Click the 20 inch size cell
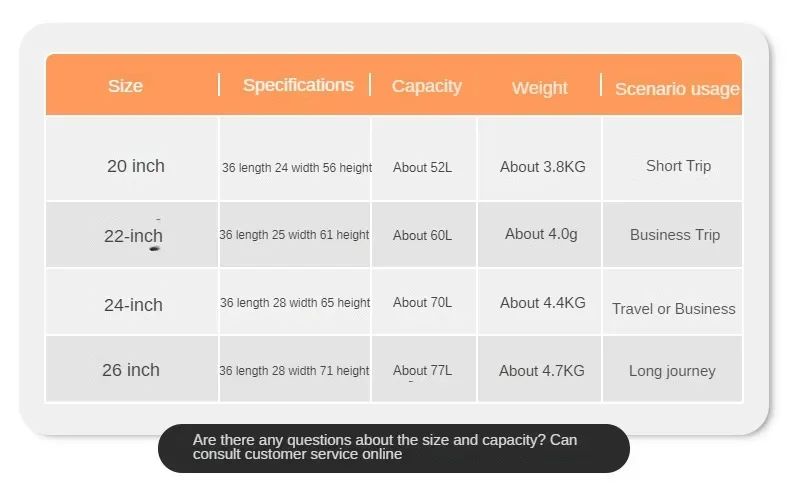The height and width of the screenshot is (494, 790). pyautogui.click(x=136, y=166)
